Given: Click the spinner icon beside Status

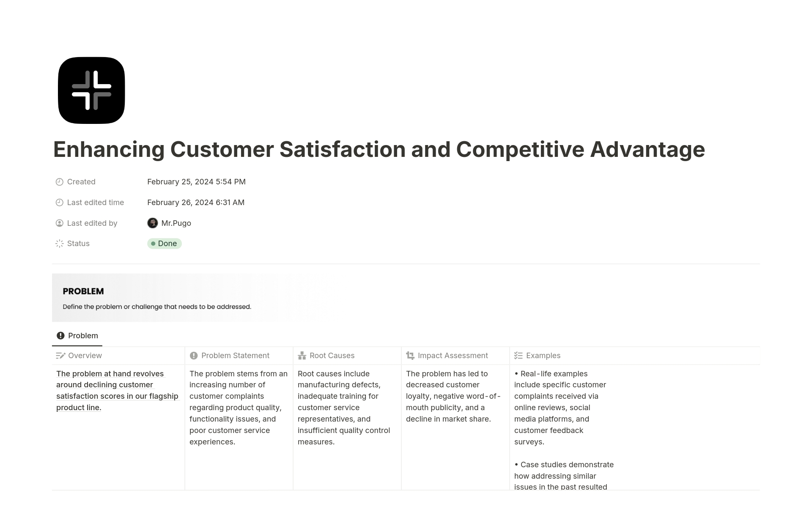Looking at the screenshot, I should (59, 243).
